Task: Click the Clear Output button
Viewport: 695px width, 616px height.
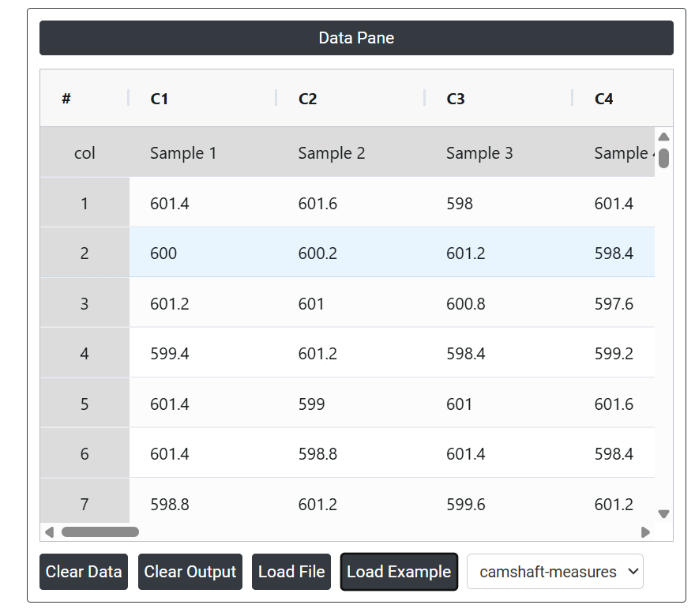Action: (190, 572)
